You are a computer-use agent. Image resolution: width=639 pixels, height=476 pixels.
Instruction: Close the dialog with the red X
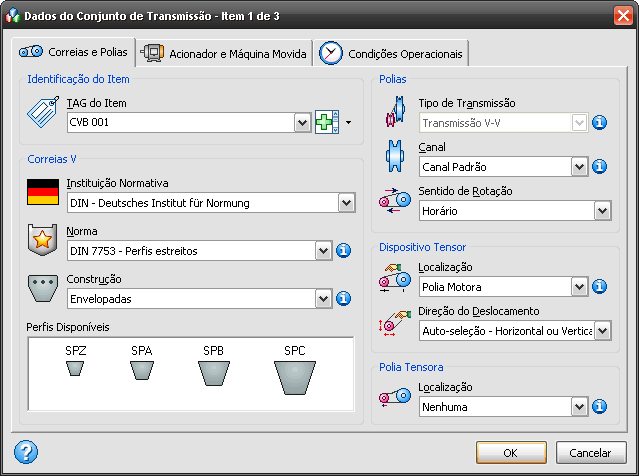(x=623, y=16)
